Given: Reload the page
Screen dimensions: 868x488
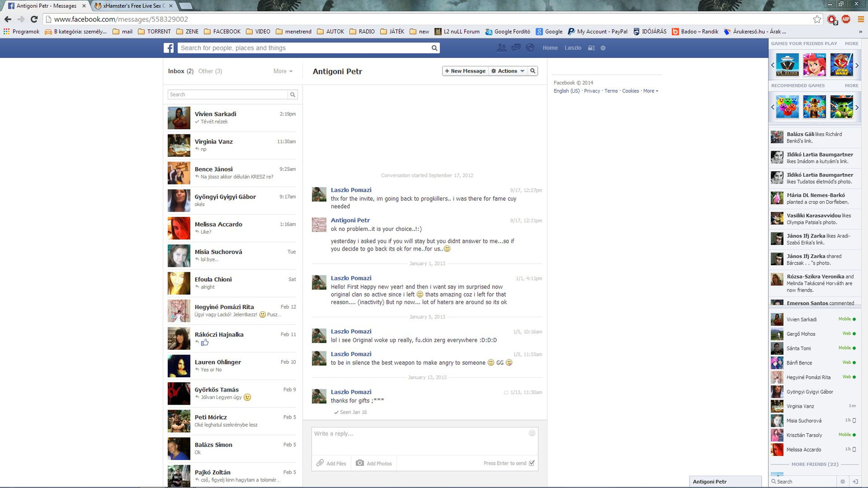Looking at the screenshot, I should pyautogui.click(x=34, y=19).
